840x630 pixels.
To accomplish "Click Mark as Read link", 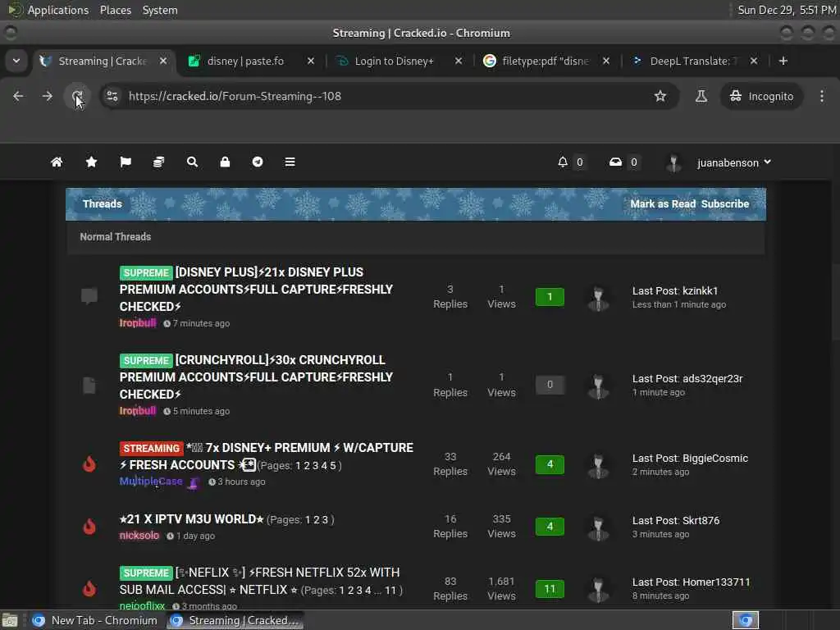I will coord(663,204).
